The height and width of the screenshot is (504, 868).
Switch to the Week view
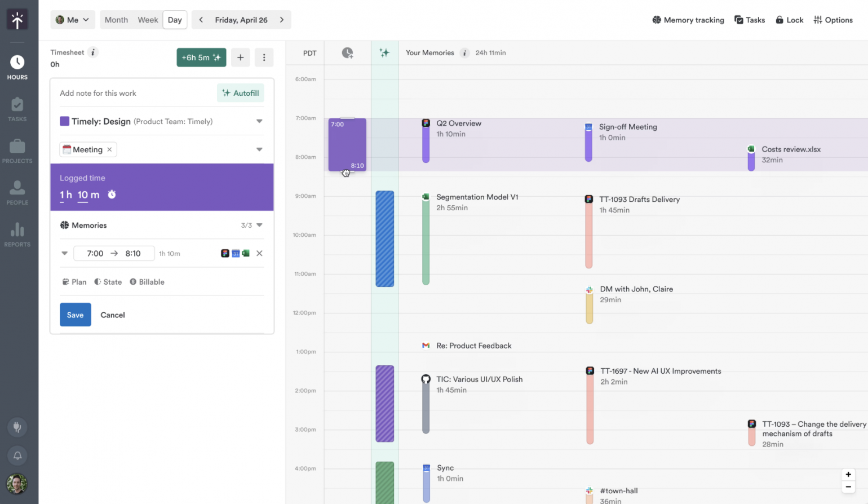coord(148,19)
